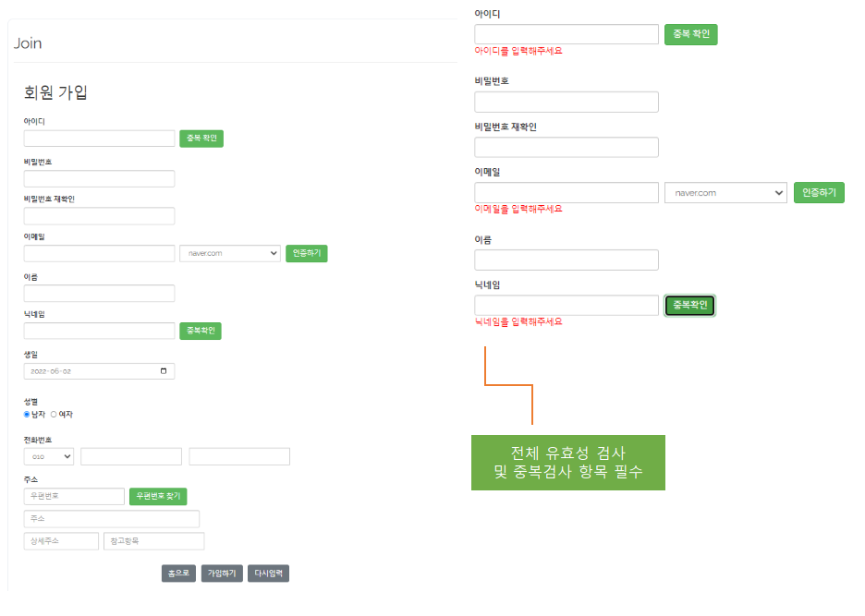The image size is (865, 616).
Task: Click the 비밀번호 재확인 confirmation field
Action: [99, 214]
